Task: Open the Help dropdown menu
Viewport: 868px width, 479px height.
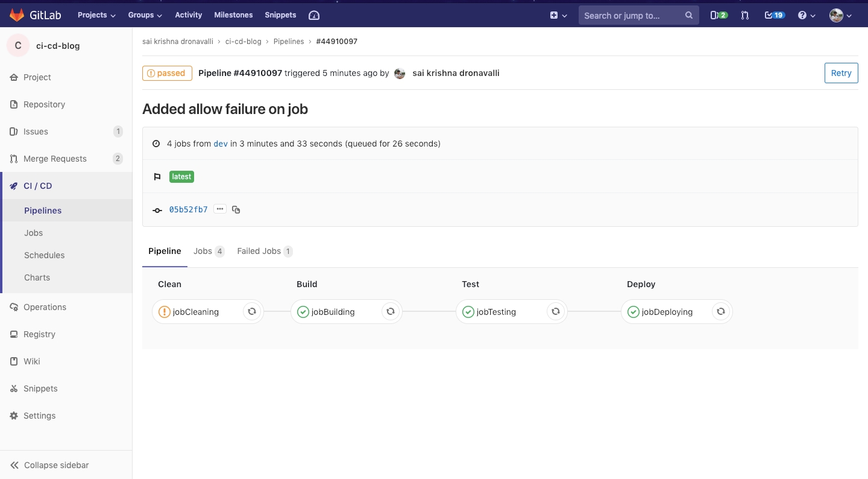Action: tap(807, 15)
